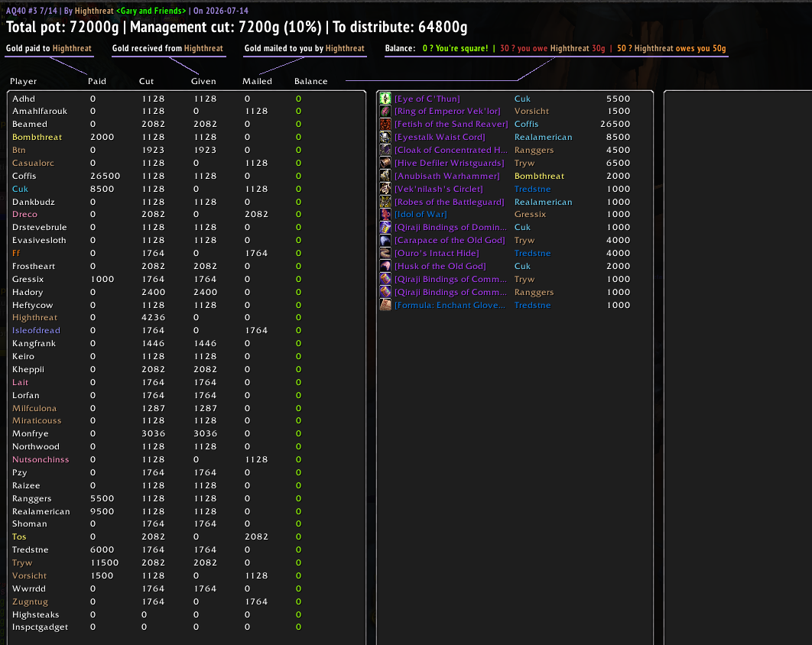Viewport: 812px width, 645px height.
Task: Click the Vek'nilash's Circlet icon
Action: tap(385, 189)
